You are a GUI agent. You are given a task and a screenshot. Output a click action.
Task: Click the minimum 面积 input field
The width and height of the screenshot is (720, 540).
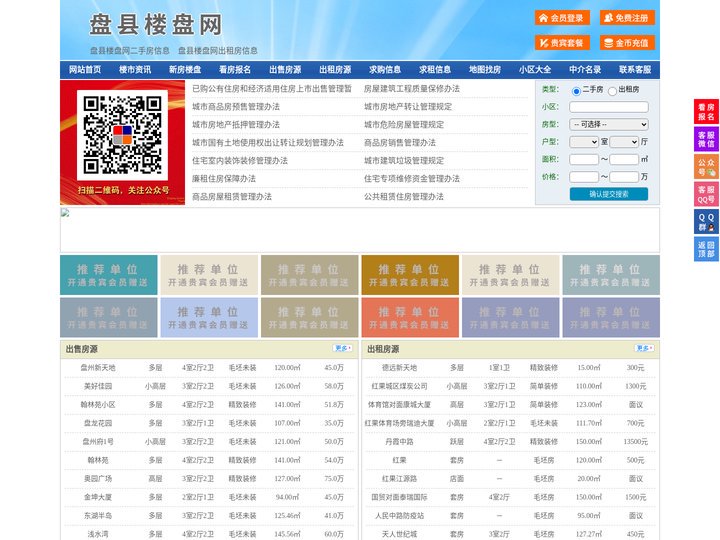click(x=584, y=159)
